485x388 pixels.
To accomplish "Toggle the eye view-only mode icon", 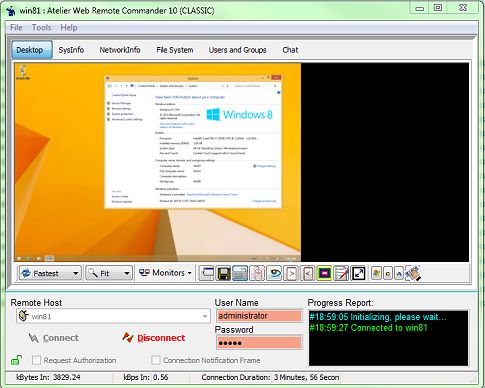I will coord(274,273).
